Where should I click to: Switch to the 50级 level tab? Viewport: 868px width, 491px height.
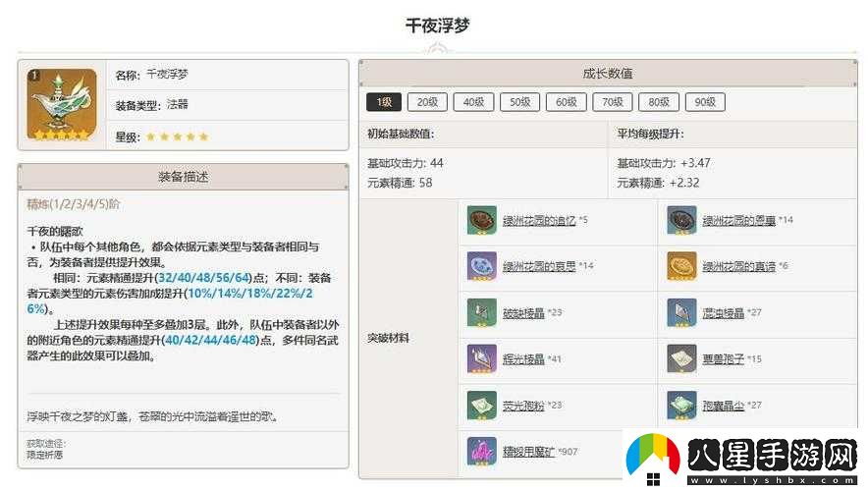519,102
